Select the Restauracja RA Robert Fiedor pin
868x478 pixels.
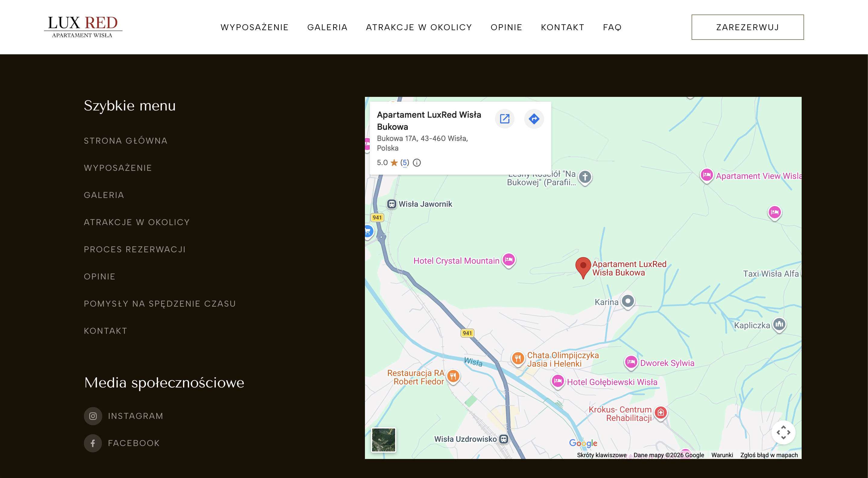pos(453,376)
